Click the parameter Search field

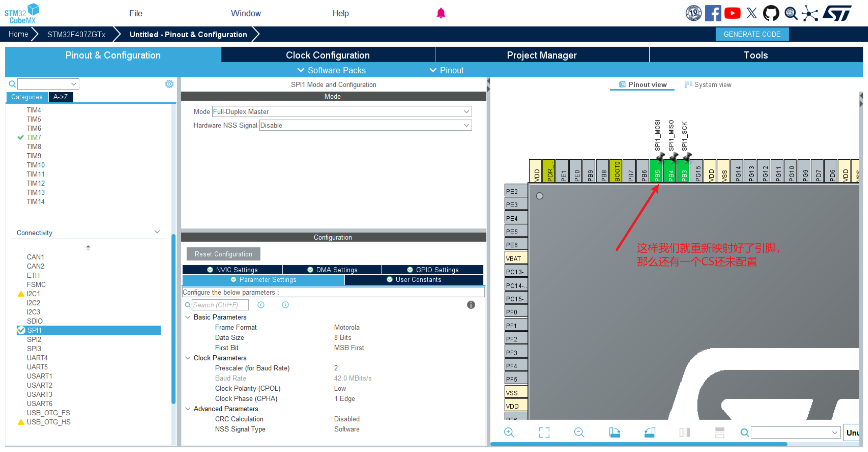coord(220,305)
